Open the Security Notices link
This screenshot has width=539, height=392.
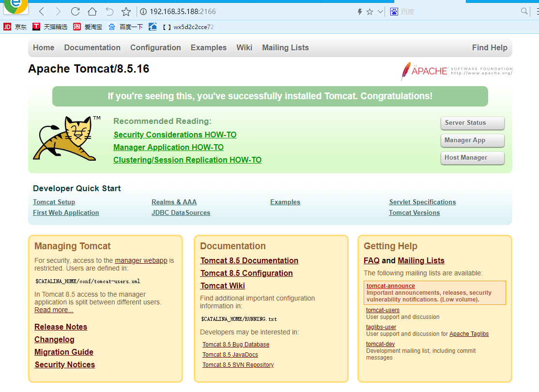[64, 364]
